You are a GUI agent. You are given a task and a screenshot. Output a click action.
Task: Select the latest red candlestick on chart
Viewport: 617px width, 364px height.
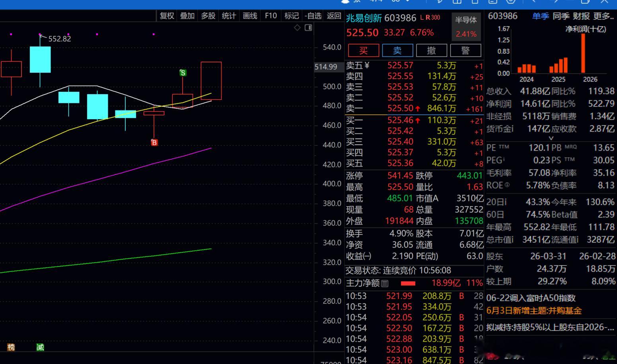coord(211,81)
